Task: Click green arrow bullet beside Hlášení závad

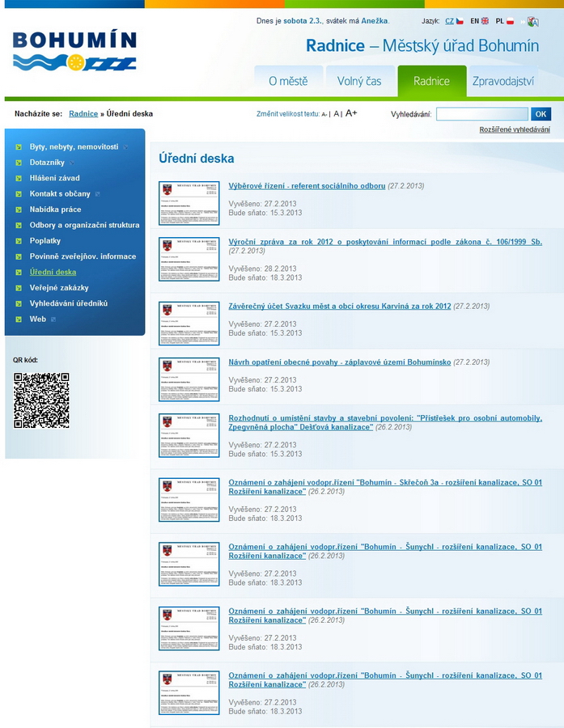Action: pos(19,178)
